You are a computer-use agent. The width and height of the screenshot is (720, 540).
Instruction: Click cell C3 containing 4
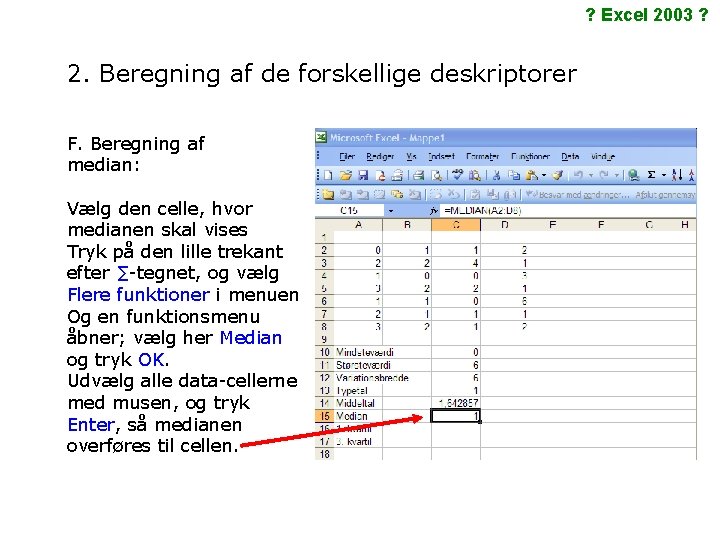pyautogui.click(x=456, y=263)
